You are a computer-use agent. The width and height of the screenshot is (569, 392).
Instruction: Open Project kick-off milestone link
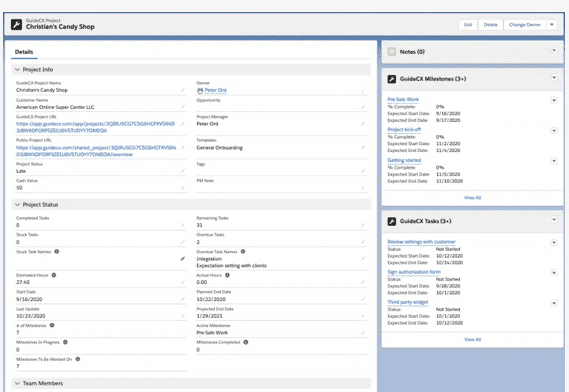point(404,130)
